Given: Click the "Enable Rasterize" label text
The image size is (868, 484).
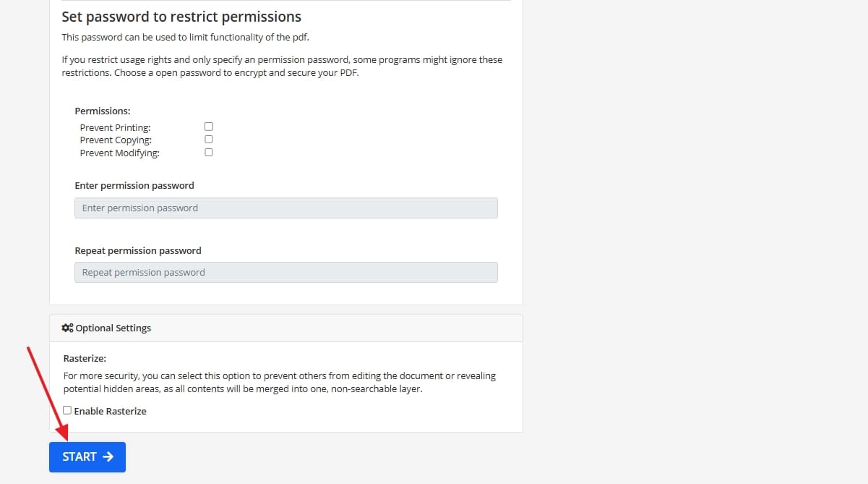Looking at the screenshot, I should [x=110, y=411].
